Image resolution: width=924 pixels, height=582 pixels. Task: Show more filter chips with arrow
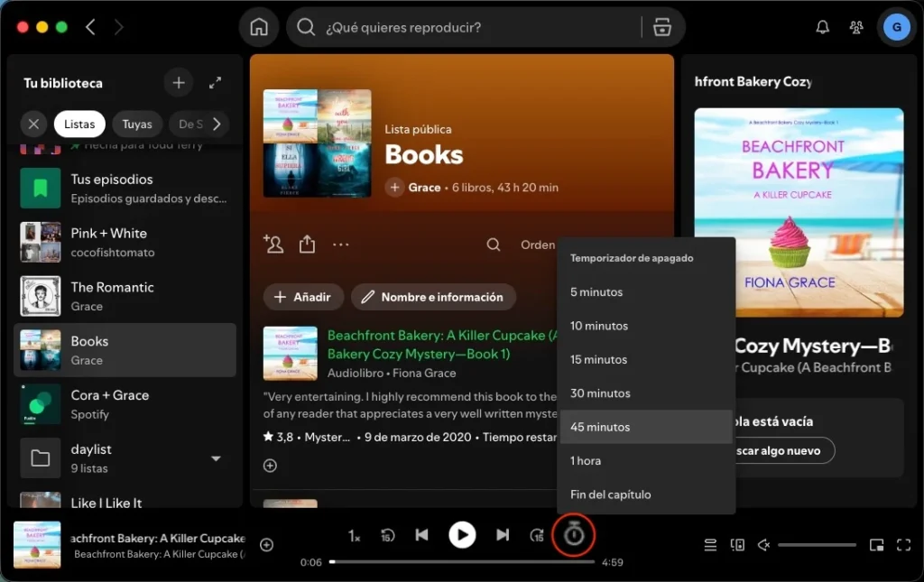point(217,125)
